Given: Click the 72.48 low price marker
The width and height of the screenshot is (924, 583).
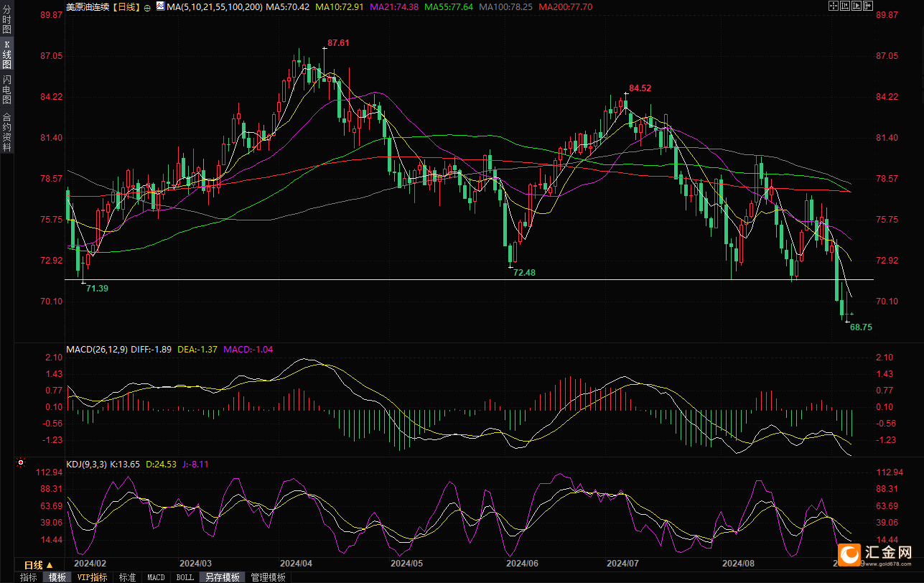Looking at the screenshot, I should pyautogui.click(x=524, y=273).
